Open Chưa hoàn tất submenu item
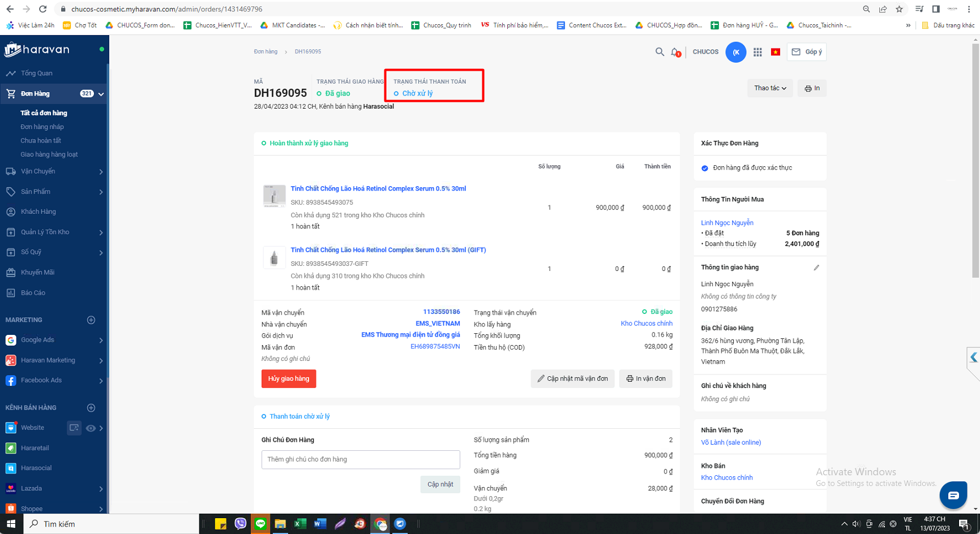Viewport: 980px width, 534px height. coord(41,140)
